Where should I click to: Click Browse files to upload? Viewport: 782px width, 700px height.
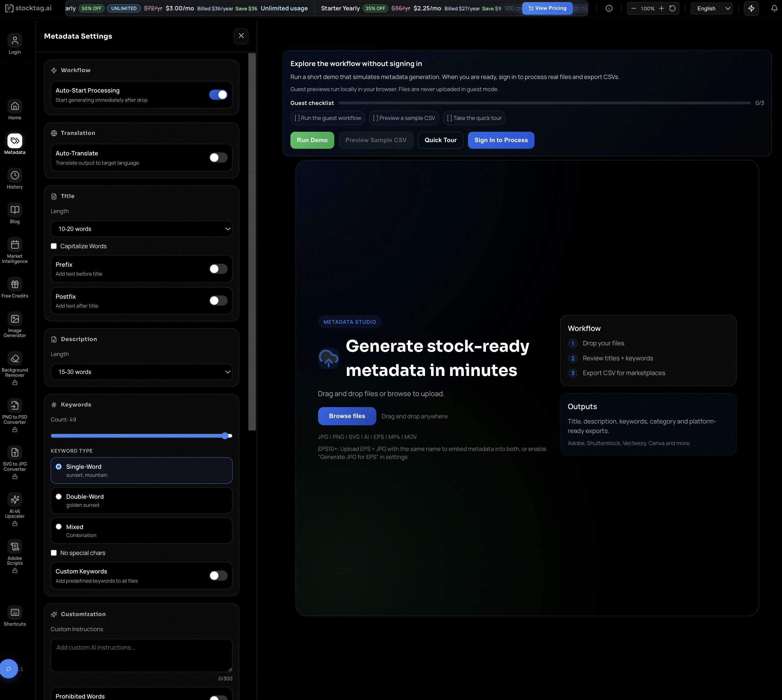click(346, 416)
